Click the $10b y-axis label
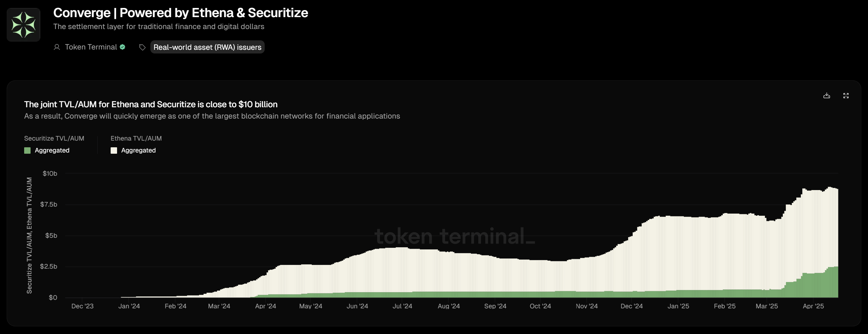 click(50, 174)
